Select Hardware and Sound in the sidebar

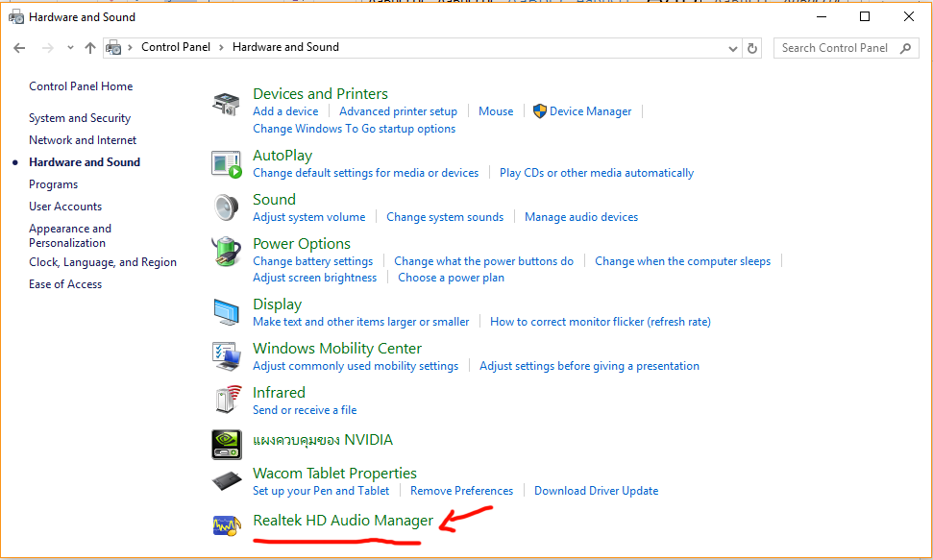coord(85,162)
